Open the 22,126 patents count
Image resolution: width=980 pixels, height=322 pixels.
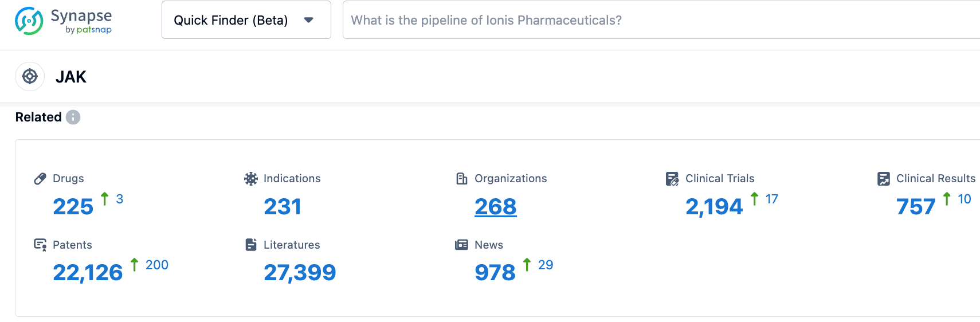pyautogui.click(x=88, y=272)
